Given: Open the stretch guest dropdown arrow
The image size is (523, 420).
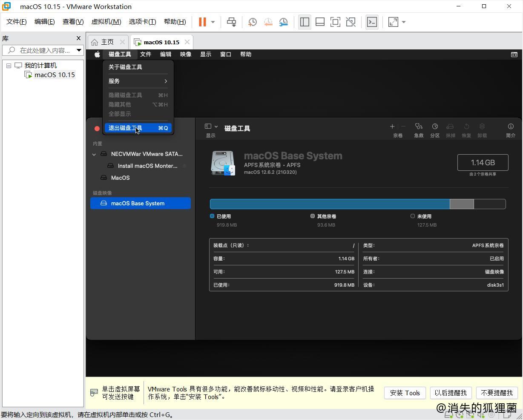Looking at the screenshot, I should point(404,22).
